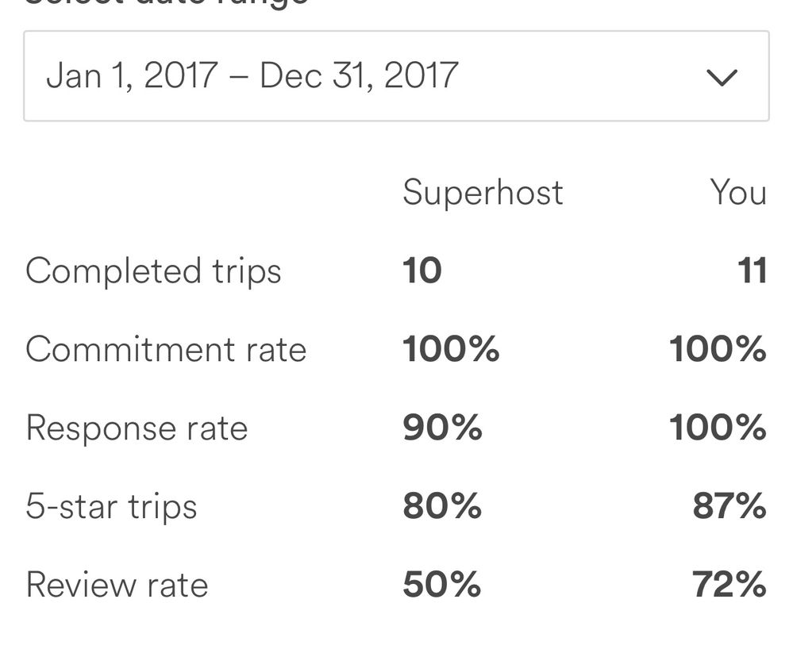The width and height of the screenshot is (793, 672).
Task: Click the You column header
Action: pos(738,193)
